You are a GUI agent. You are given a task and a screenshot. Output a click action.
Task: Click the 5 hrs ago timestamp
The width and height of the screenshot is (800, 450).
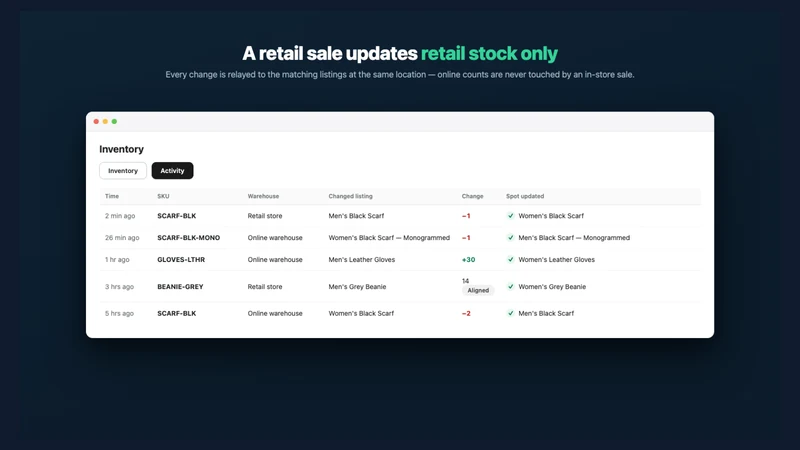point(119,313)
